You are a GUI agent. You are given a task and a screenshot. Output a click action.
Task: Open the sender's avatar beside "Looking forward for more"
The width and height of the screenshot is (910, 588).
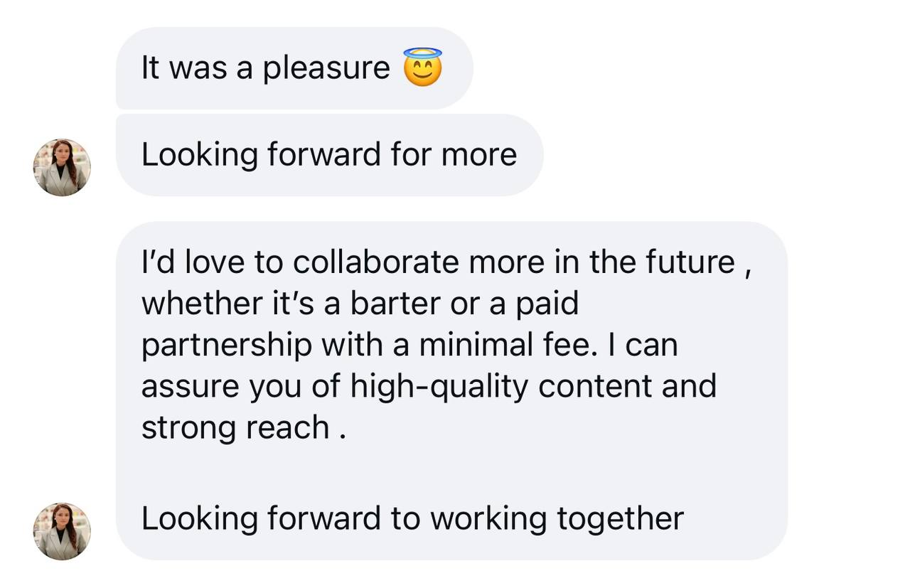tap(62, 167)
